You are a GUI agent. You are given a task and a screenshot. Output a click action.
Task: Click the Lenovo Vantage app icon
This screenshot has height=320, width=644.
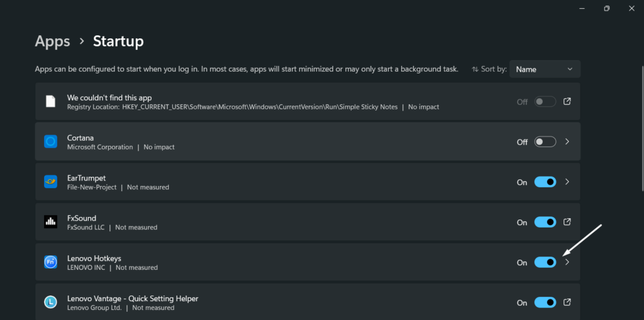(50, 302)
